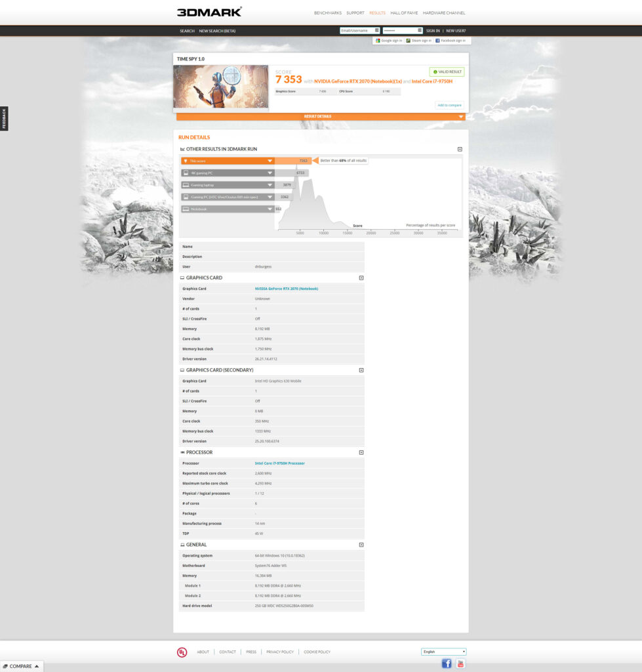
Task: Expand the This score dropdown arrow
Action: click(270, 161)
